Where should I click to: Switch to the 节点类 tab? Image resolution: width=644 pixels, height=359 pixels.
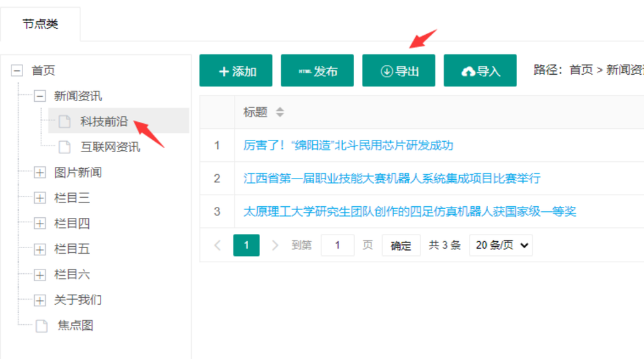pos(40,24)
